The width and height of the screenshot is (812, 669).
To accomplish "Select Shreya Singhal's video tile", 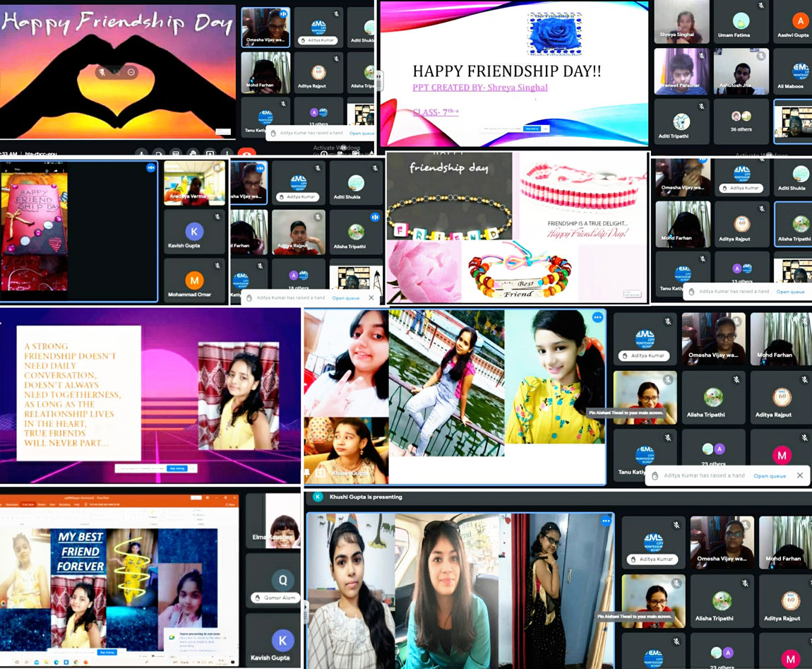I will pos(681,21).
